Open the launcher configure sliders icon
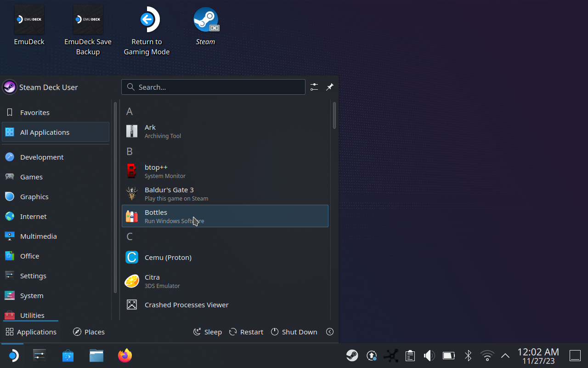 314,87
